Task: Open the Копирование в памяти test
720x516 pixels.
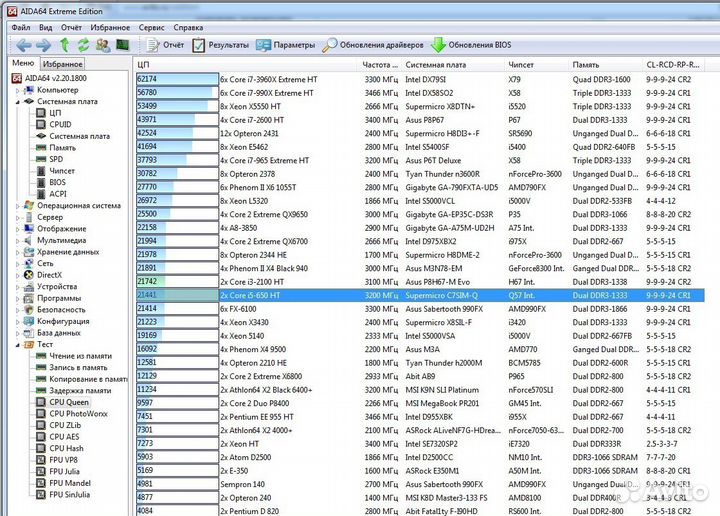Action: [x=82, y=379]
